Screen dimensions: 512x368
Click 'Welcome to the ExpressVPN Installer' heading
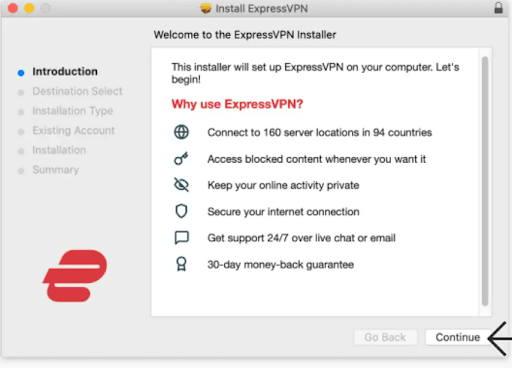click(x=245, y=35)
